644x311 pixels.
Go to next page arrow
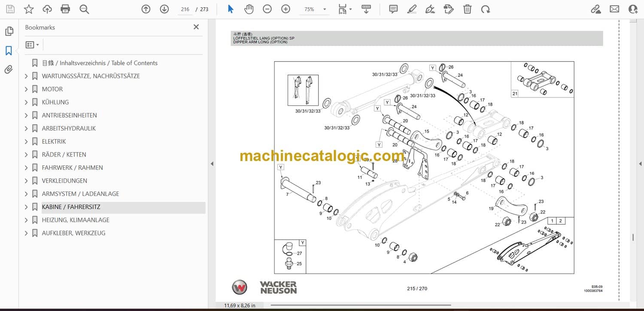pos(164,9)
